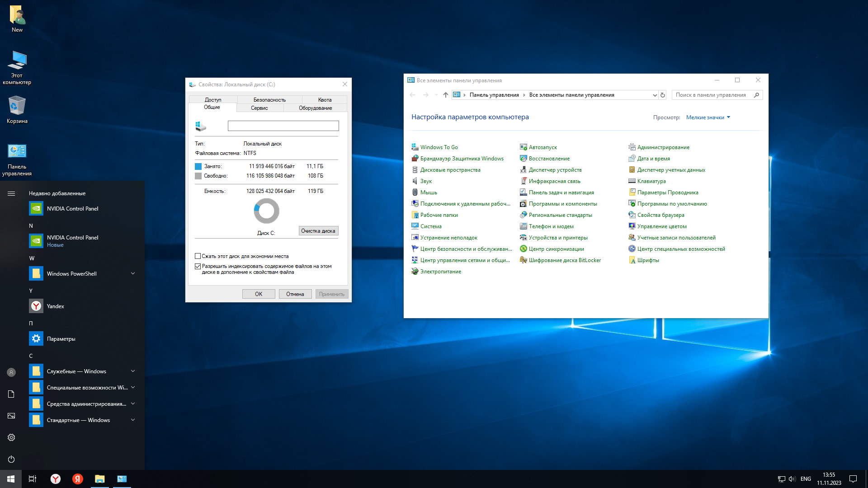Expand Стандартные — Windows folder in Start
The width and height of the screenshot is (868, 488).
click(133, 420)
